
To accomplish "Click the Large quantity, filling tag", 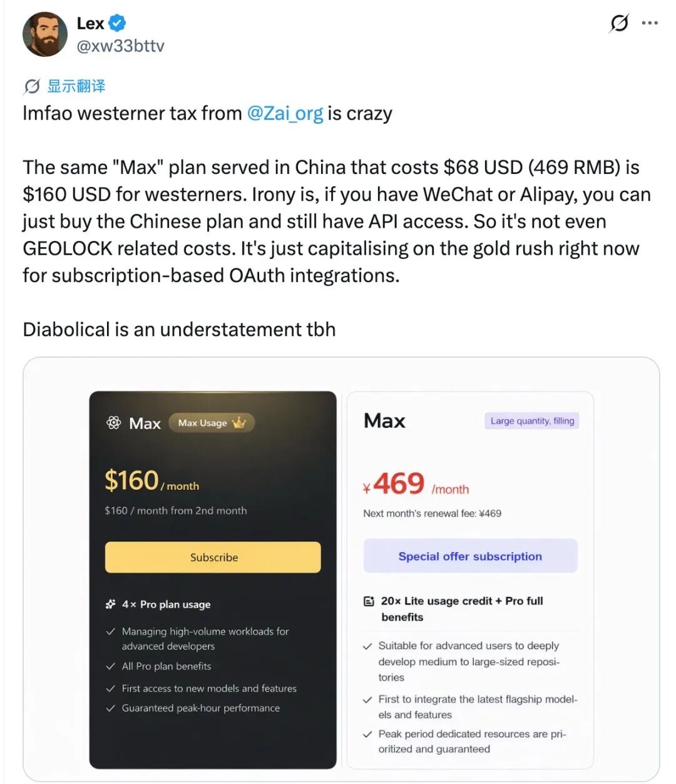I will click(532, 421).
